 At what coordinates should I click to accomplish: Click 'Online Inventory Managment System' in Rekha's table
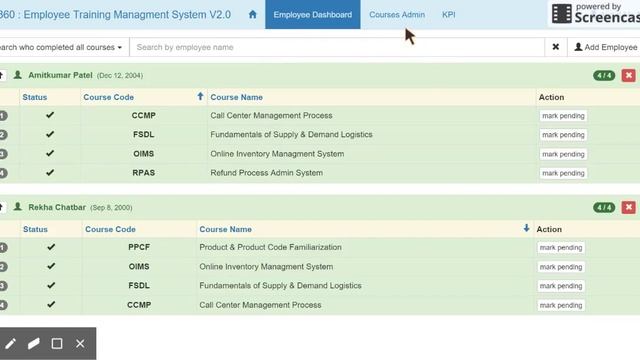coord(266,267)
